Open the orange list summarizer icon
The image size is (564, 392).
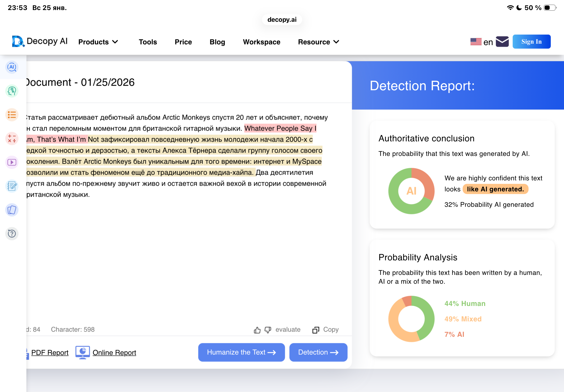pyautogui.click(x=12, y=115)
